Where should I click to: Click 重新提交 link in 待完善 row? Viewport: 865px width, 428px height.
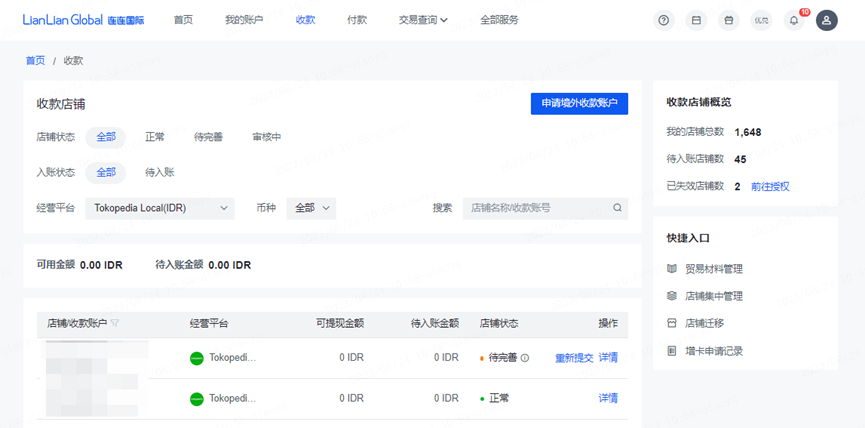(574, 358)
